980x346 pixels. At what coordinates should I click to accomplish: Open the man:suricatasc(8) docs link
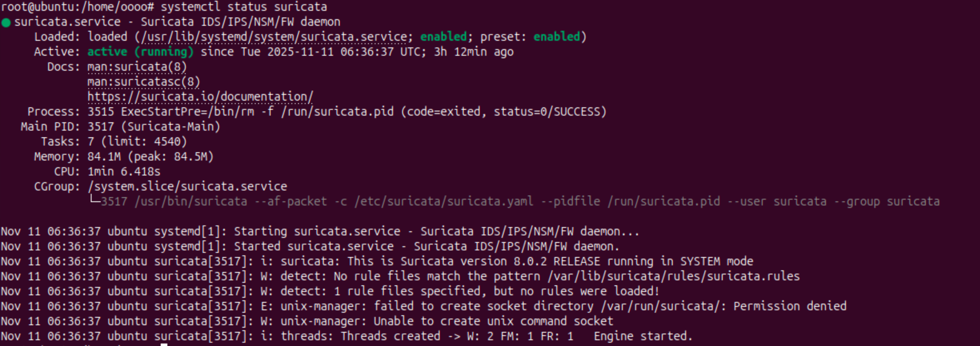click(144, 82)
